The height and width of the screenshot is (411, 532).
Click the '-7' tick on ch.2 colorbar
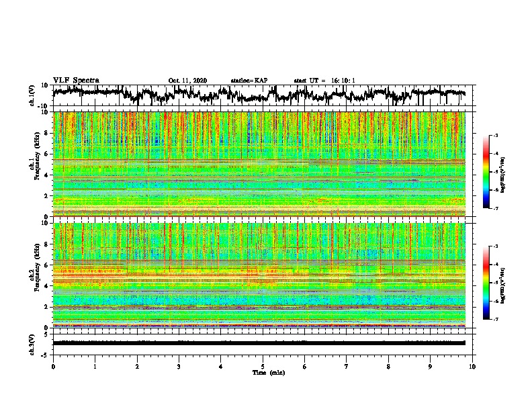(x=495, y=320)
